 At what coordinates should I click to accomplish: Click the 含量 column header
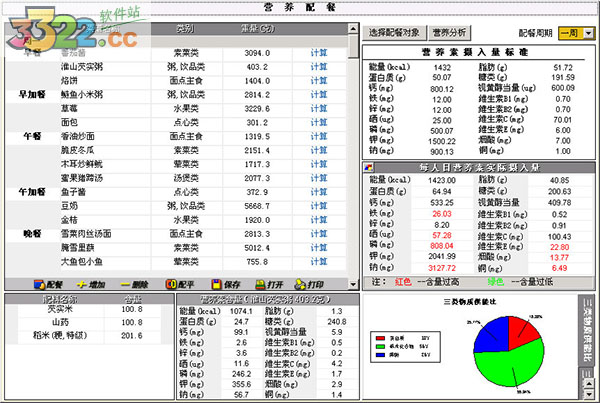pos(132,300)
